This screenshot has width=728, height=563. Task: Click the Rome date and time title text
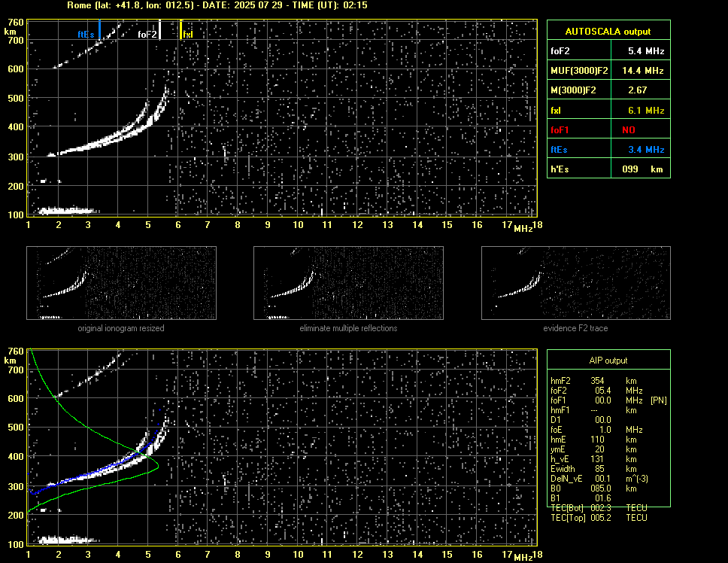217,5
